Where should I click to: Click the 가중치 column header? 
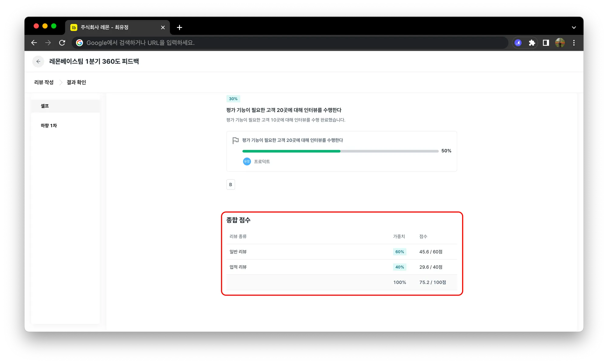tap(399, 236)
